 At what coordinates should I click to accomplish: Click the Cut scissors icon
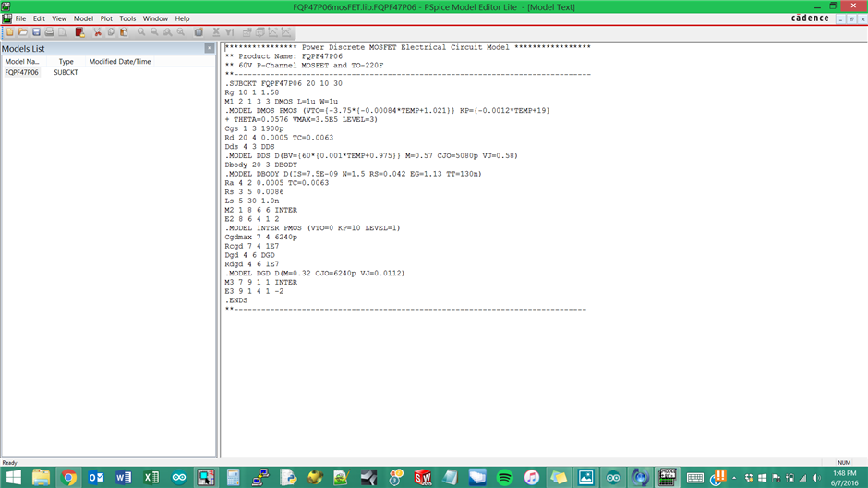(x=97, y=32)
